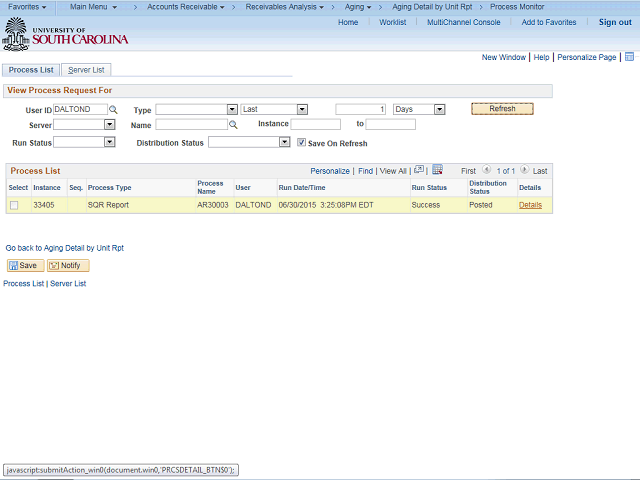Click the page layout icon beside Personalize Page

pos(629,57)
